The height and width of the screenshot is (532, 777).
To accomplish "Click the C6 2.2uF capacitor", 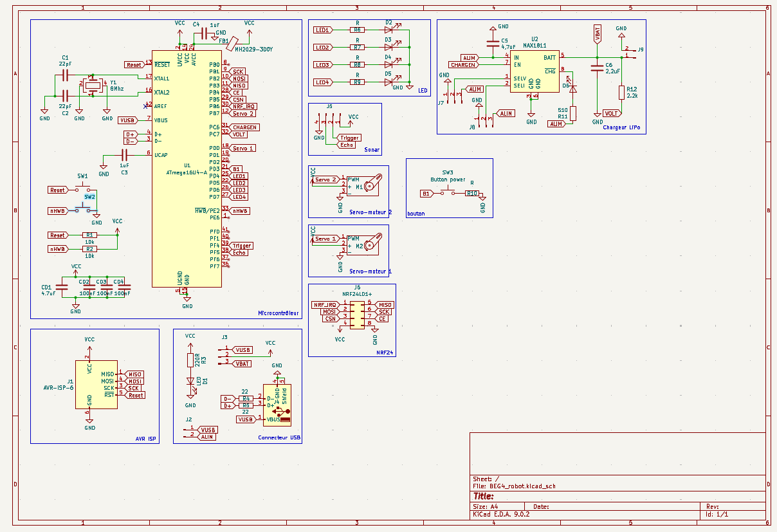I will pos(598,69).
